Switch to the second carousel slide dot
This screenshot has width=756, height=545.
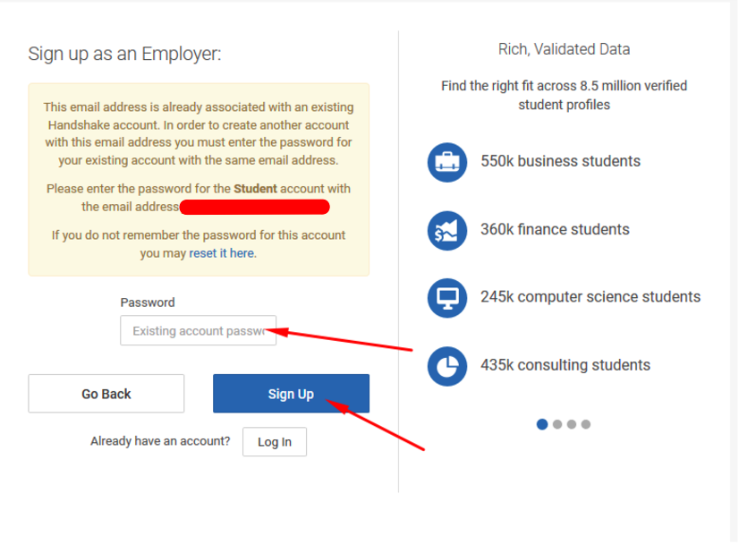pyautogui.click(x=557, y=424)
